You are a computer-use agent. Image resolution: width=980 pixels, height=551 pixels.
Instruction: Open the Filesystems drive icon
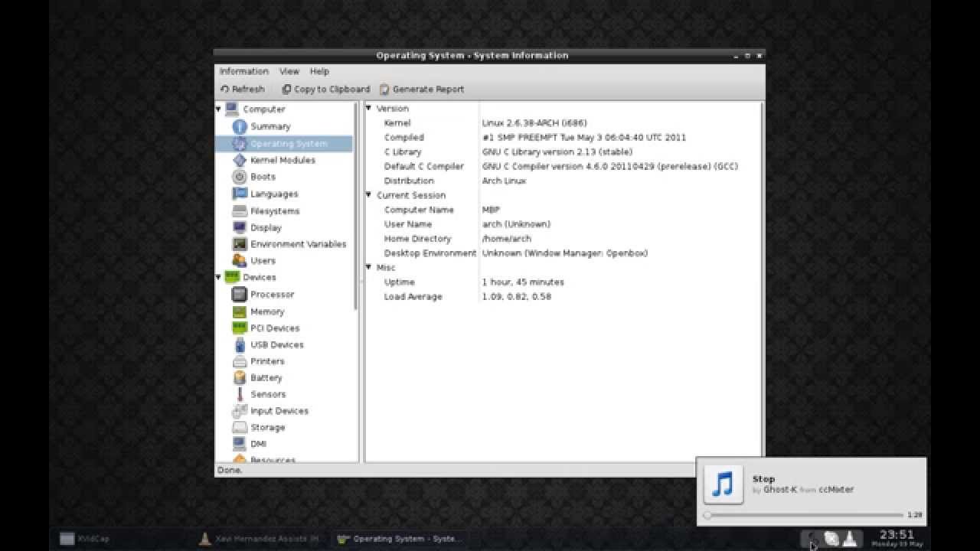click(240, 210)
